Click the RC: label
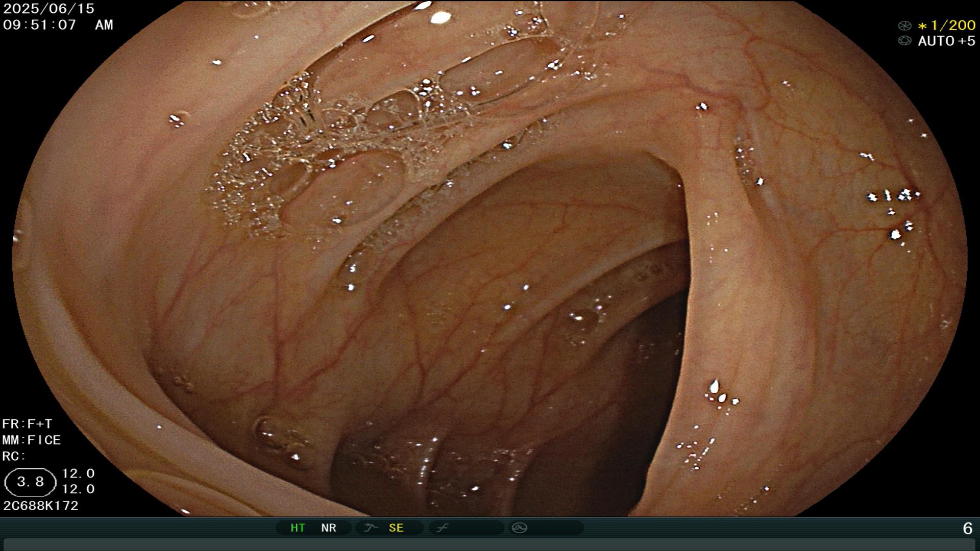Viewport: 980px width, 551px height. [x=14, y=456]
